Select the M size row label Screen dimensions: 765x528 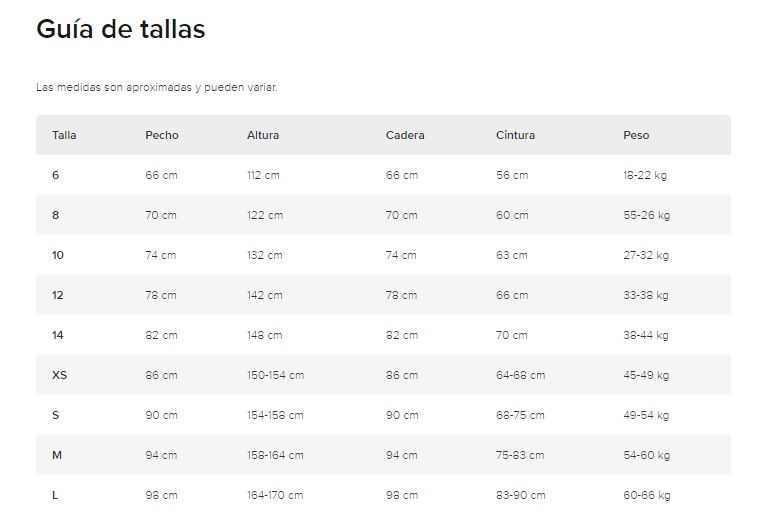pos(57,455)
